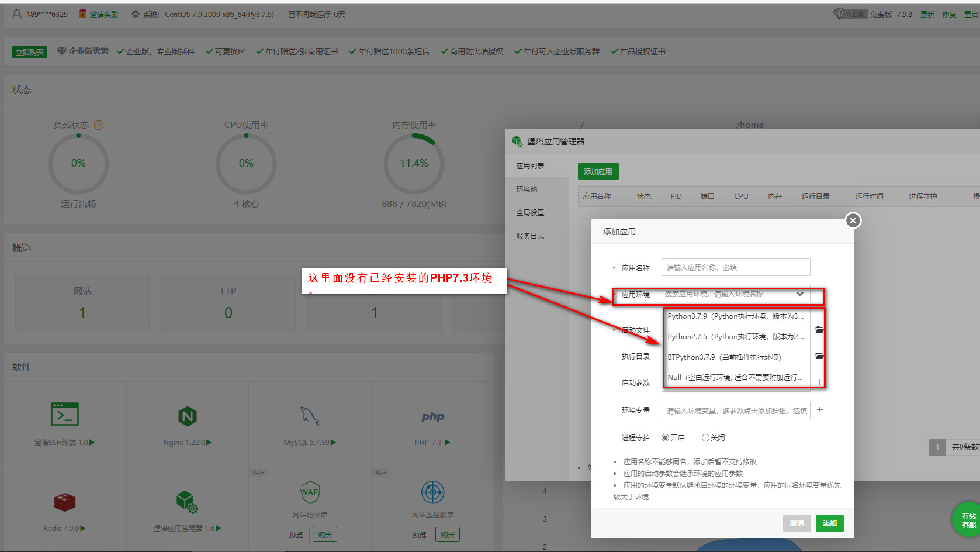Click the 应用环境 search field
Image resolution: width=980 pixels, height=552 pixels.
(x=736, y=294)
